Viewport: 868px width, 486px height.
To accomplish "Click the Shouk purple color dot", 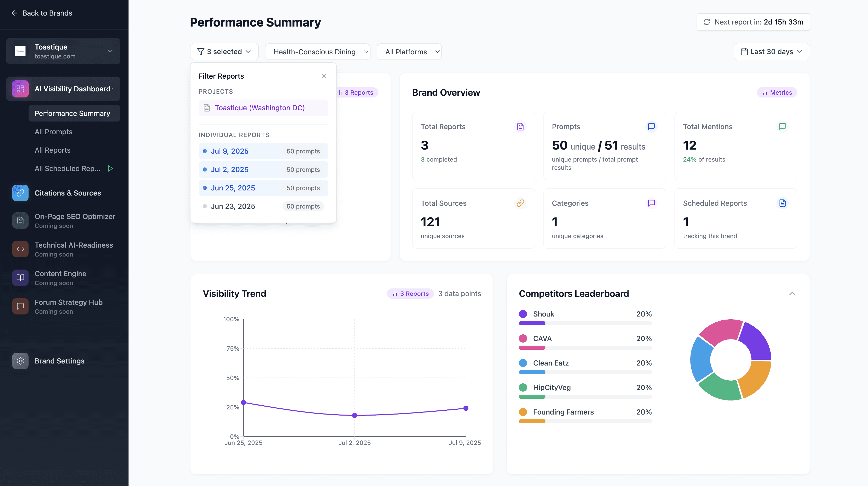I will (523, 314).
